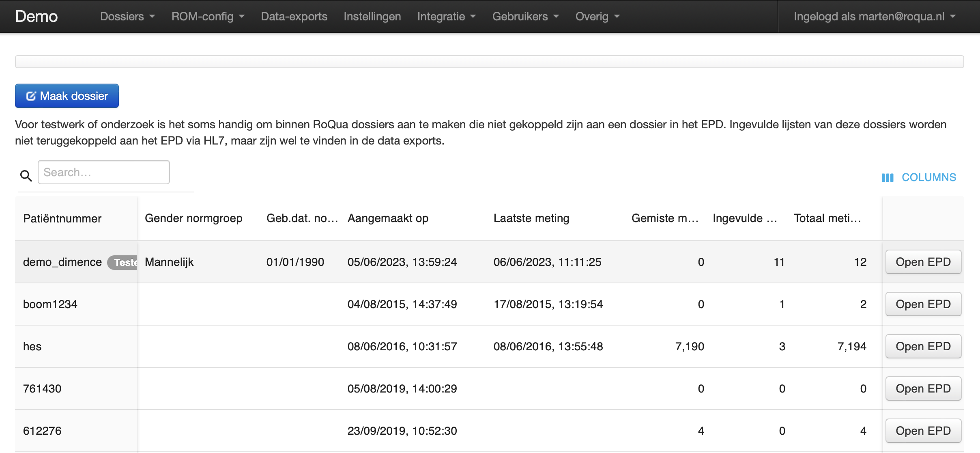
Task: Click the search magnifier icon
Action: 26,175
